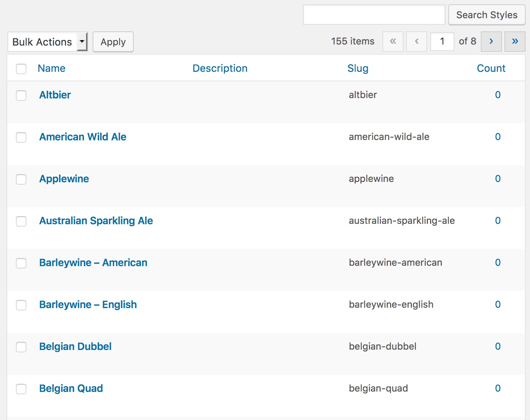Click the current page number field
Viewport: 530px width, 420px height.
pyautogui.click(x=442, y=41)
